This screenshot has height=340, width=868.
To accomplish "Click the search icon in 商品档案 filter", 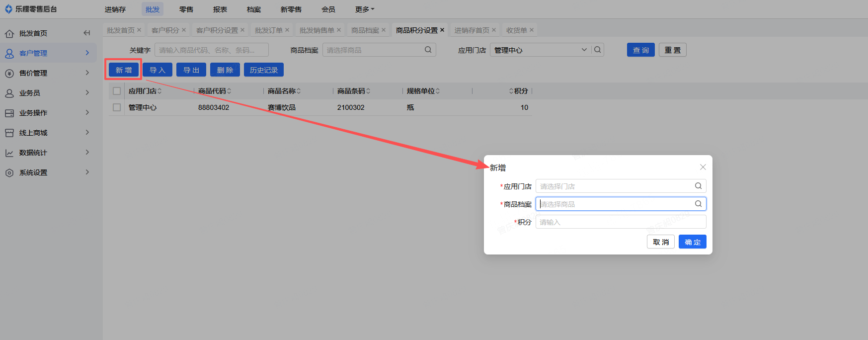I will (x=428, y=50).
